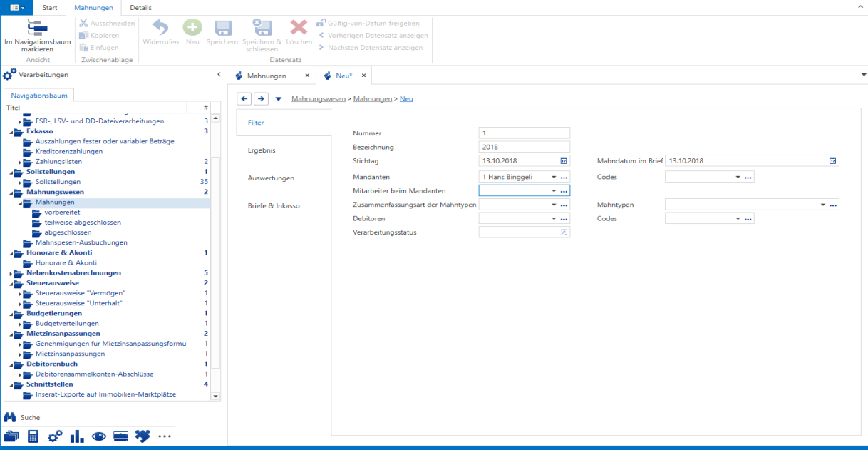This screenshot has height=450, width=868.
Task: Click the Mahntypen ellipsis browse button
Action: [x=833, y=205]
